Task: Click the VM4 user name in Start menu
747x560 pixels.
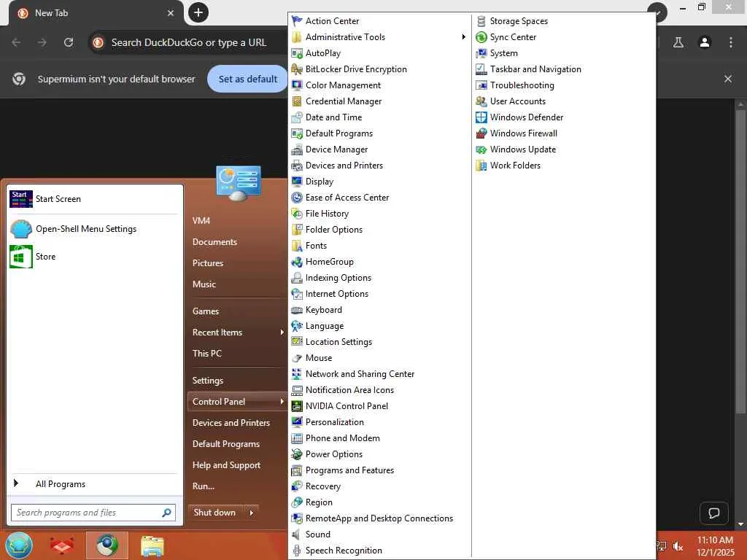Action: coord(201,220)
